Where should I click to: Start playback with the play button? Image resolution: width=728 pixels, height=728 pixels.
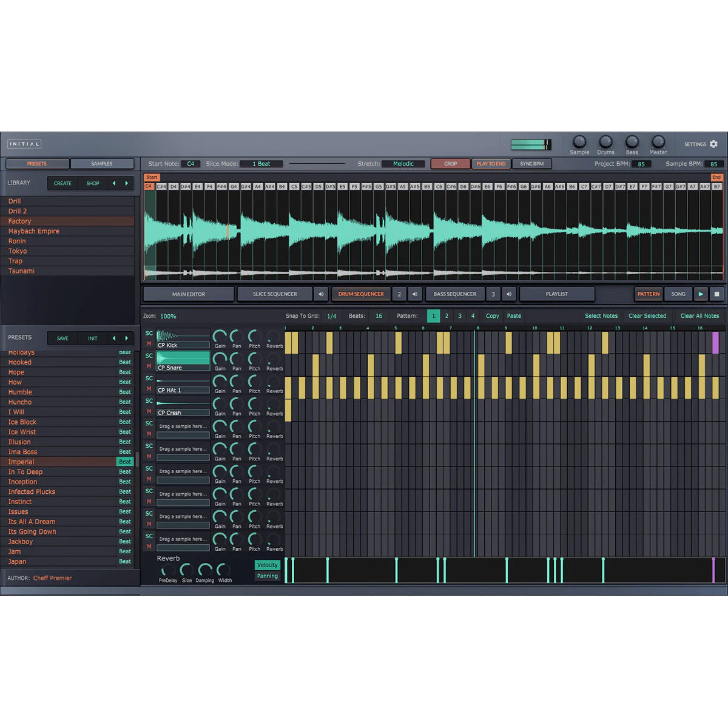(x=701, y=294)
